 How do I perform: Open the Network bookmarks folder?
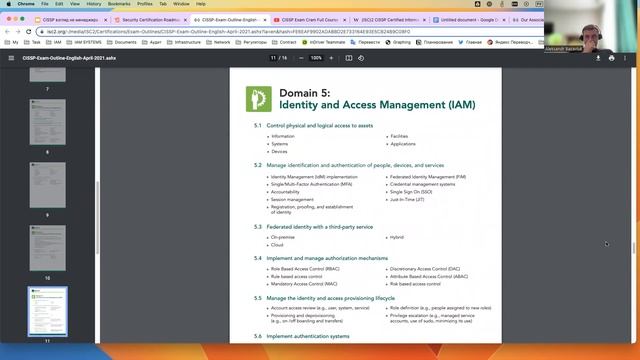click(x=218, y=42)
